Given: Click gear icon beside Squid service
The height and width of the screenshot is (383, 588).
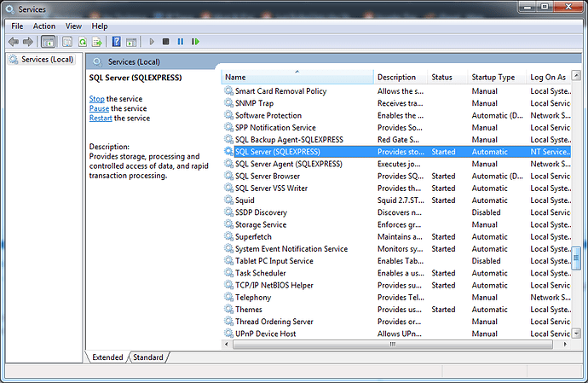Looking at the screenshot, I should [228, 200].
